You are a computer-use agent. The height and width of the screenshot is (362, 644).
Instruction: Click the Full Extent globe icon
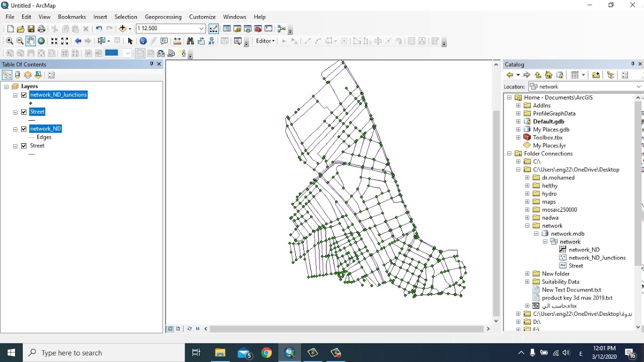[41, 41]
